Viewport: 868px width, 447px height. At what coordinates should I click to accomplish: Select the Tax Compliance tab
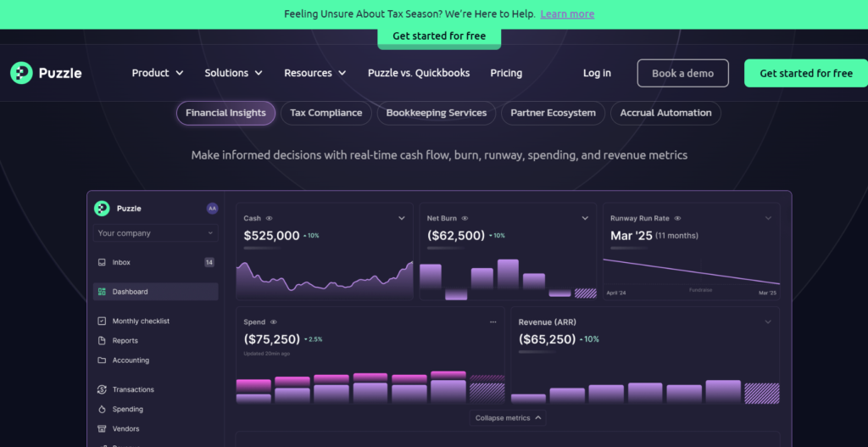[x=326, y=113]
